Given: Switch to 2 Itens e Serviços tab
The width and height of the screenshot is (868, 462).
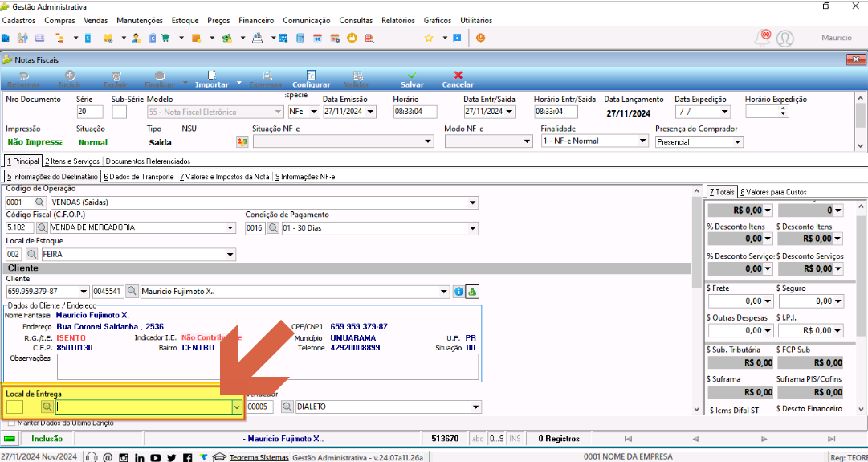Looking at the screenshot, I should pos(72,161).
